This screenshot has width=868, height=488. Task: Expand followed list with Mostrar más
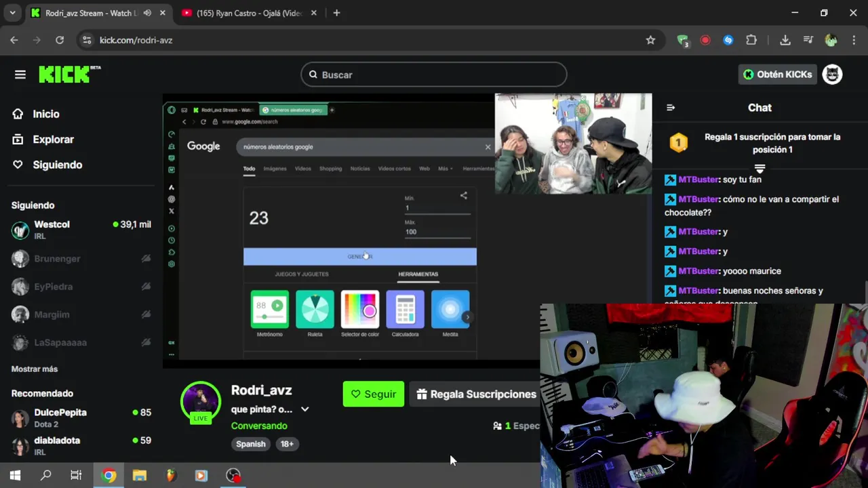coord(35,369)
